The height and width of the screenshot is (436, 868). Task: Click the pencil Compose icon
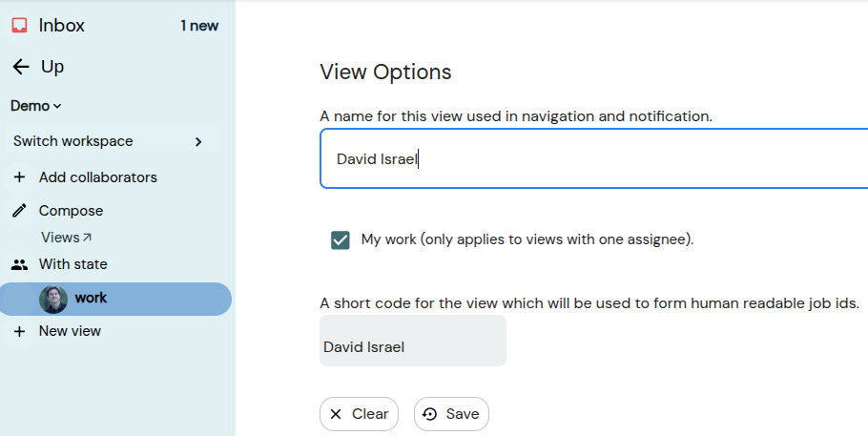pos(19,211)
